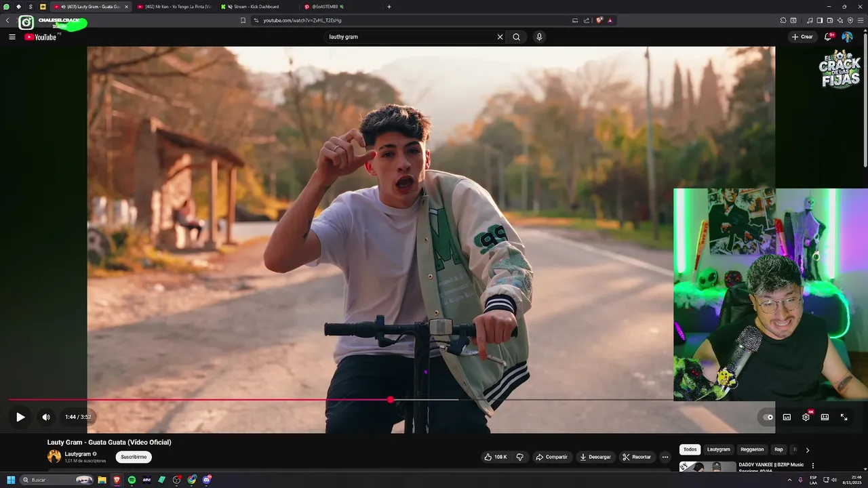This screenshot has width=868, height=488.
Task: Click Suscribirme to subscribe
Action: (x=134, y=457)
